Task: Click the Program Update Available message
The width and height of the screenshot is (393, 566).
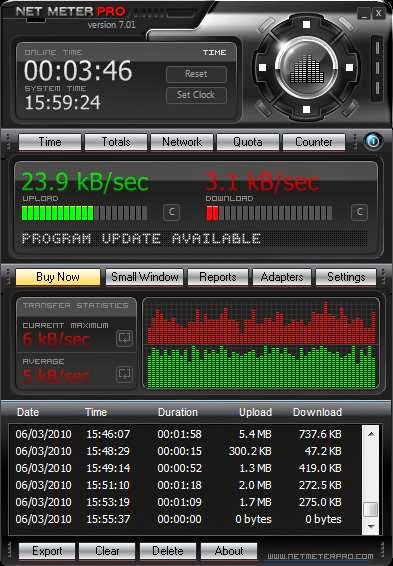Action: (x=141, y=239)
